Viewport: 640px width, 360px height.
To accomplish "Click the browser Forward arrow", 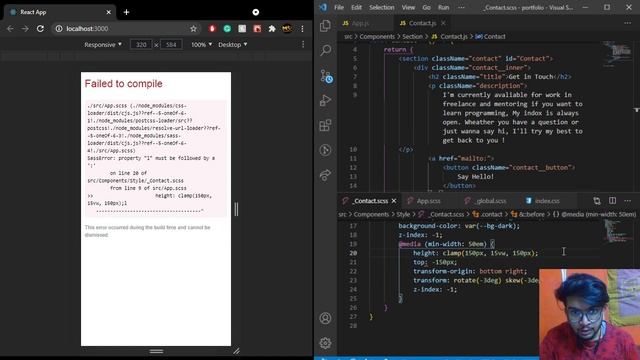I will (25, 29).
